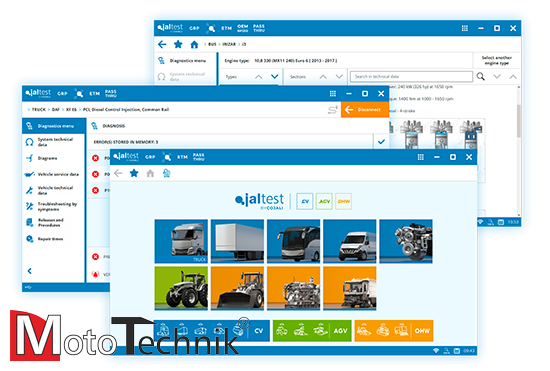Expand the Sections down chevron

point(339,76)
